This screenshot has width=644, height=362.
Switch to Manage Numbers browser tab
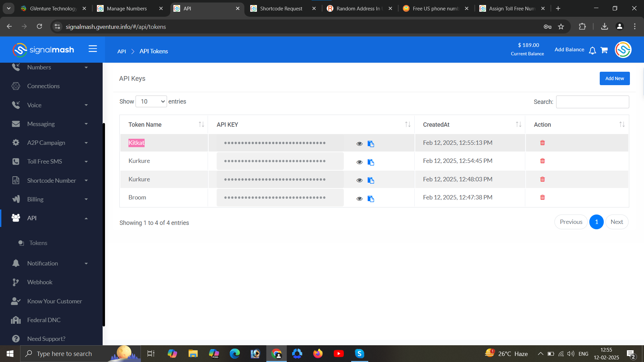coord(126,8)
